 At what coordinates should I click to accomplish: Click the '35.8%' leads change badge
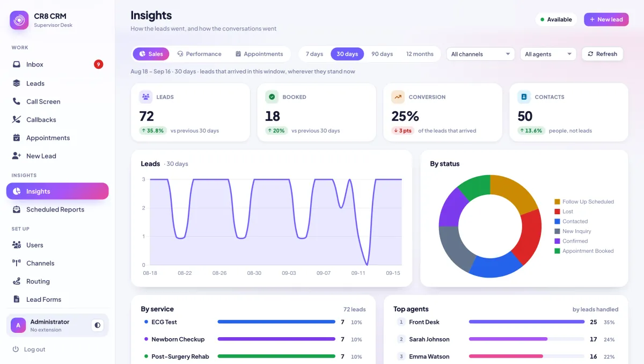pyautogui.click(x=153, y=130)
